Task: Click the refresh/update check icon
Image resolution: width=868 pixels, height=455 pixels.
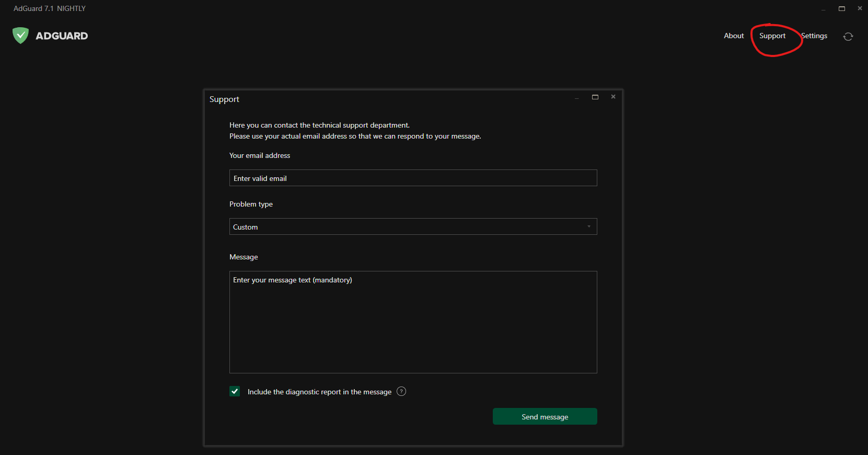Action: click(848, 36)
